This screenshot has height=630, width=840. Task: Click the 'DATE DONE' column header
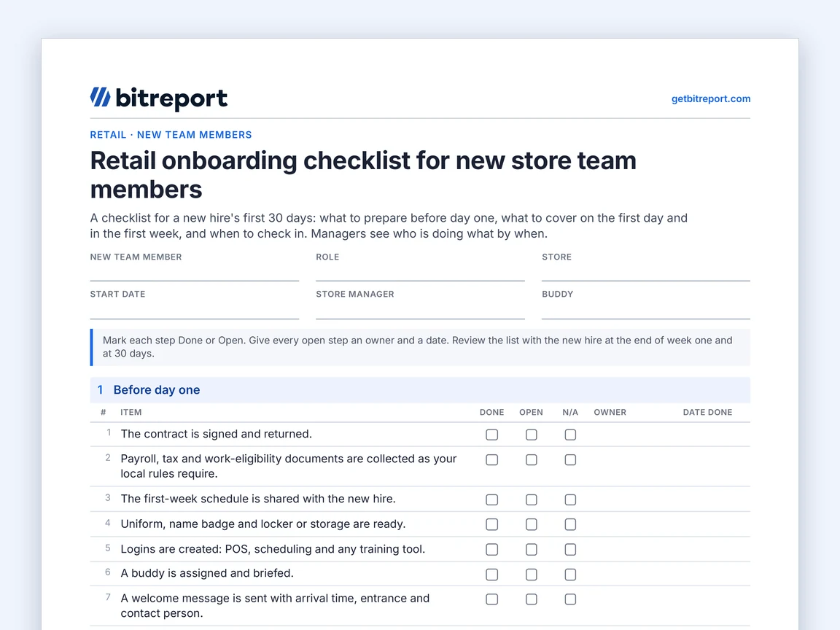click(x=707, y=413)
